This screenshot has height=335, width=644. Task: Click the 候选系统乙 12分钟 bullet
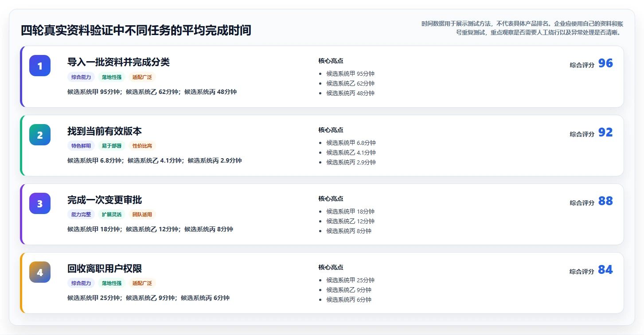(351, 222)
